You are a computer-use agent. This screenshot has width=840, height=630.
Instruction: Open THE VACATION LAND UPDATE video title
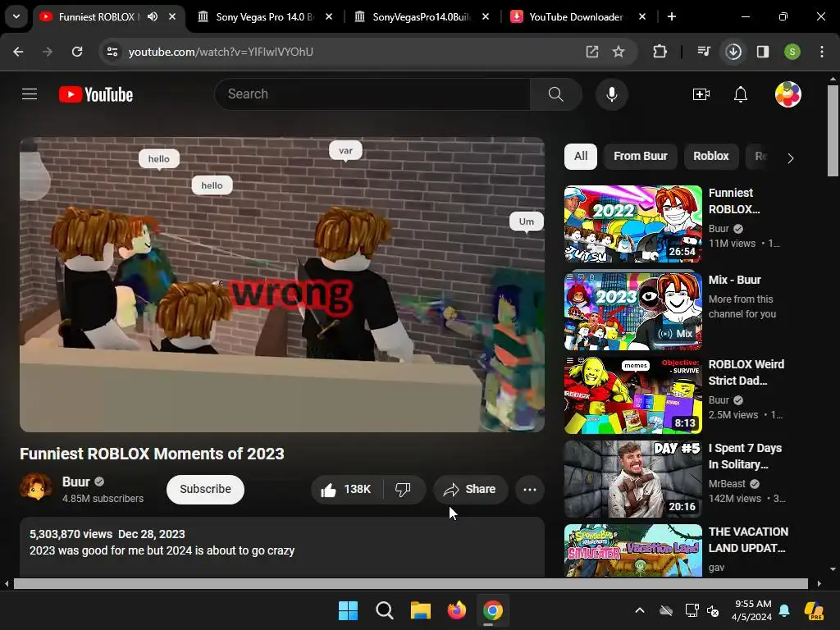pyautogui.click(x=748, y=540)
